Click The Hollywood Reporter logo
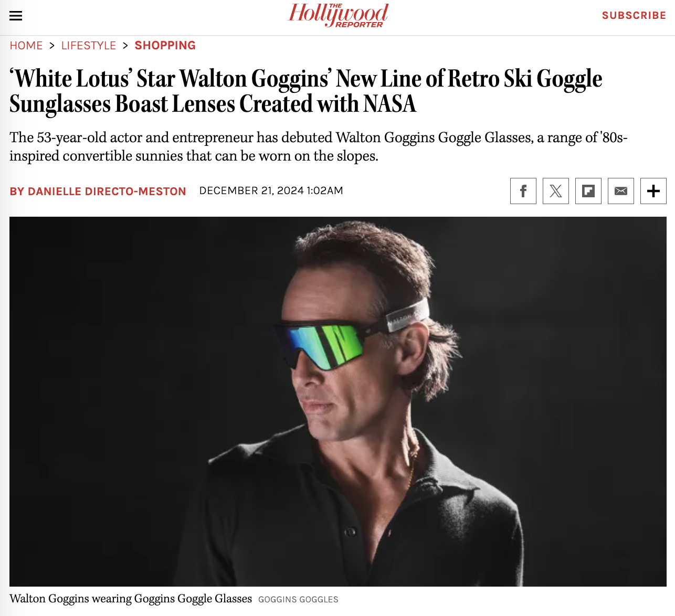The height and width of the screenshot is (616, 675). point(339,15)
